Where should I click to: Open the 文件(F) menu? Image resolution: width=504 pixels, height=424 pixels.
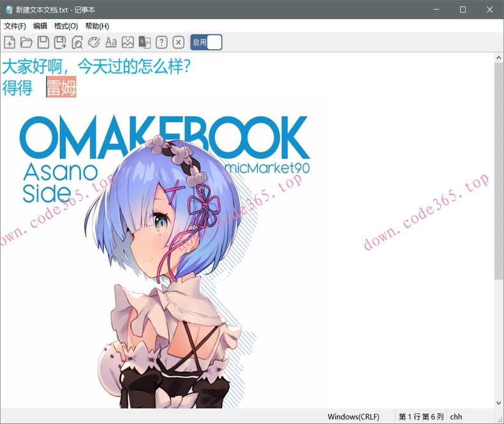point(15,26)
